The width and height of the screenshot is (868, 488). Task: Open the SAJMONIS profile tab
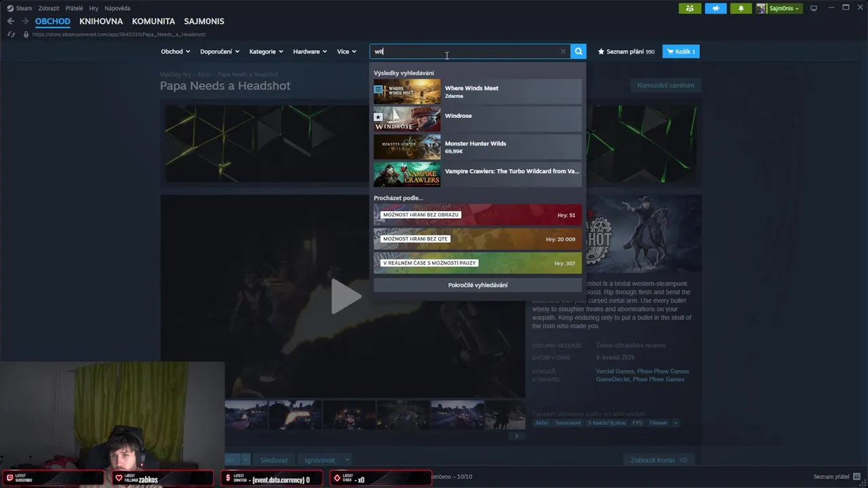(204, 21)
